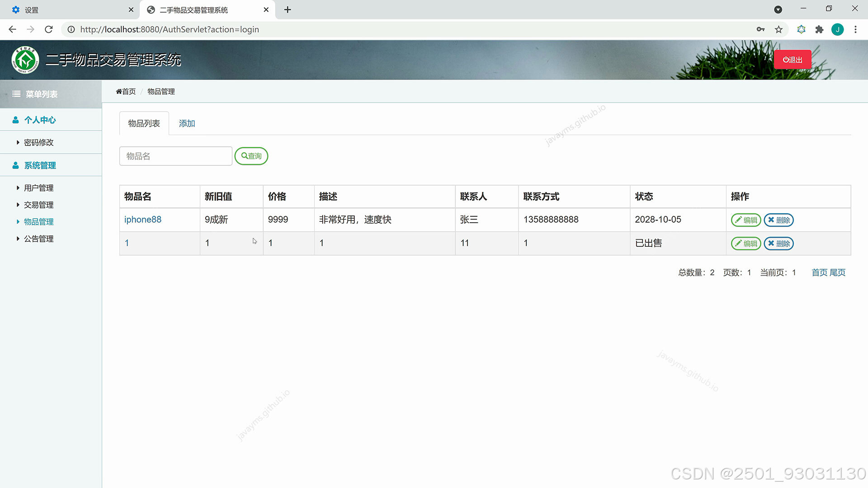868x488 pixels.
Task: Collapse the 系统管理 menu section
Action: coord(51,165)
